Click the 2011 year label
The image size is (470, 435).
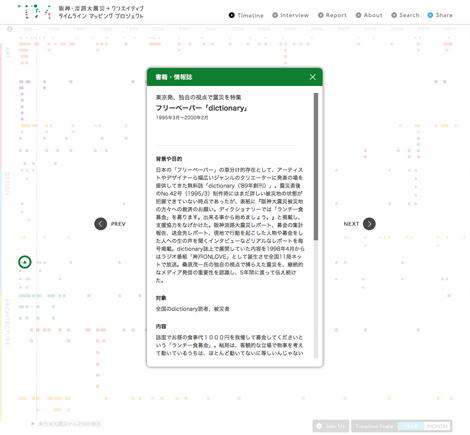(450, 29)
